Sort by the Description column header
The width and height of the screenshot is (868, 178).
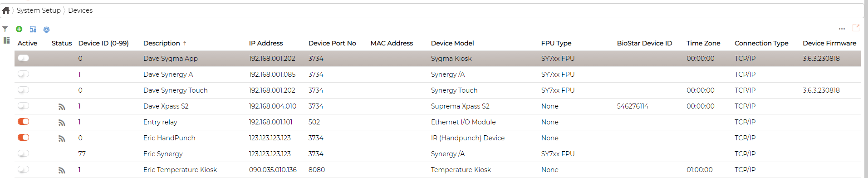point(162,43)
